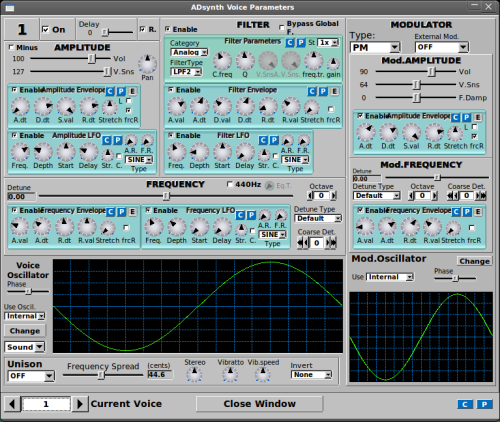Expand the Unison OFF dropdown
This screenshot has width=500, height=422.
click(31, 376)
